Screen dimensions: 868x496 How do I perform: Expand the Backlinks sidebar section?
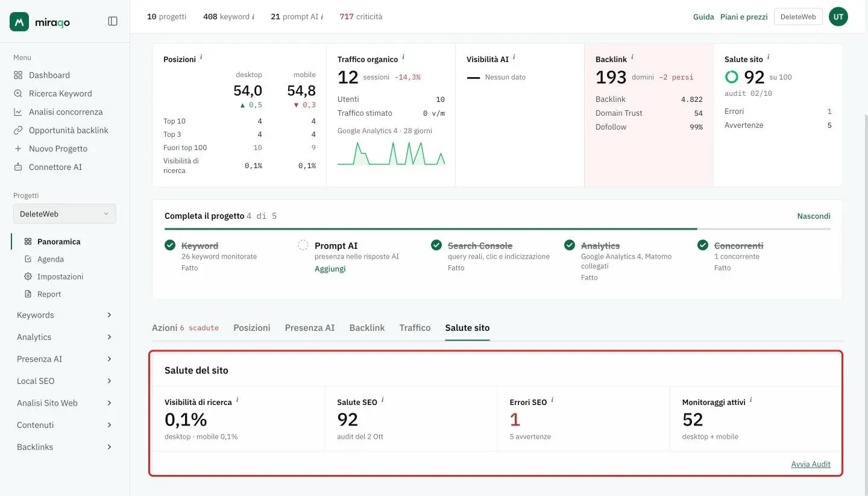click(64, 447)
